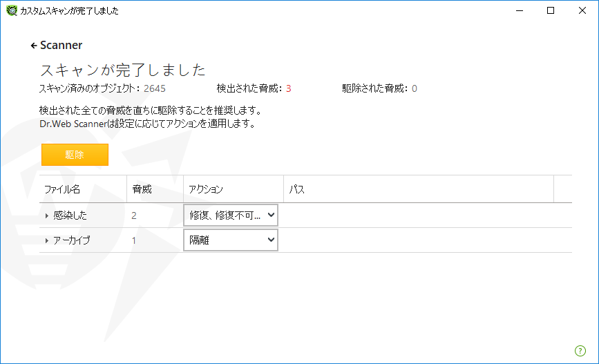The height and width of the screenshot is (364, 599).
Task: Select the アーカイブ row label
Action: [x=72, y=240]
